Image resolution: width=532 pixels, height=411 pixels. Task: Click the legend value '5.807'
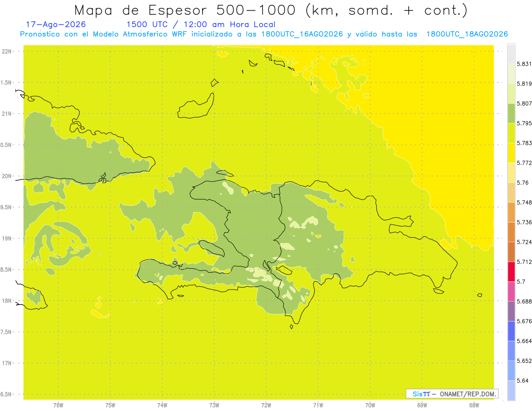click(x=524, y=104)
